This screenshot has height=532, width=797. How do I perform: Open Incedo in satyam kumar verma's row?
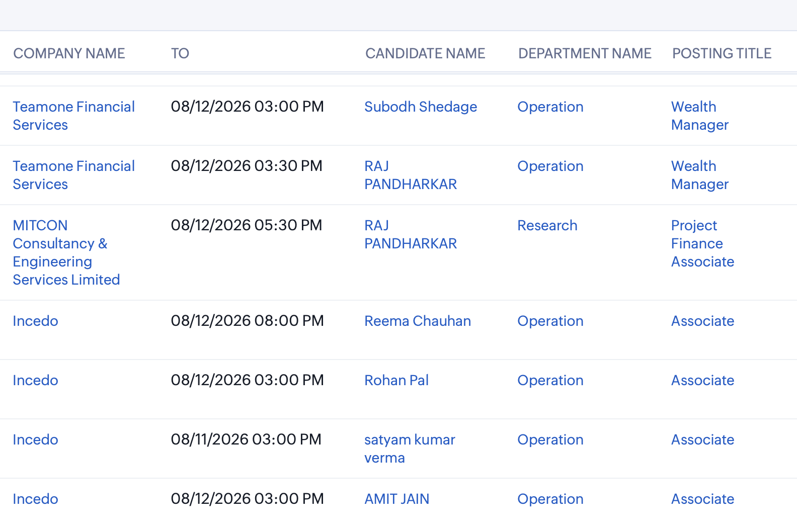click(35, 439)
